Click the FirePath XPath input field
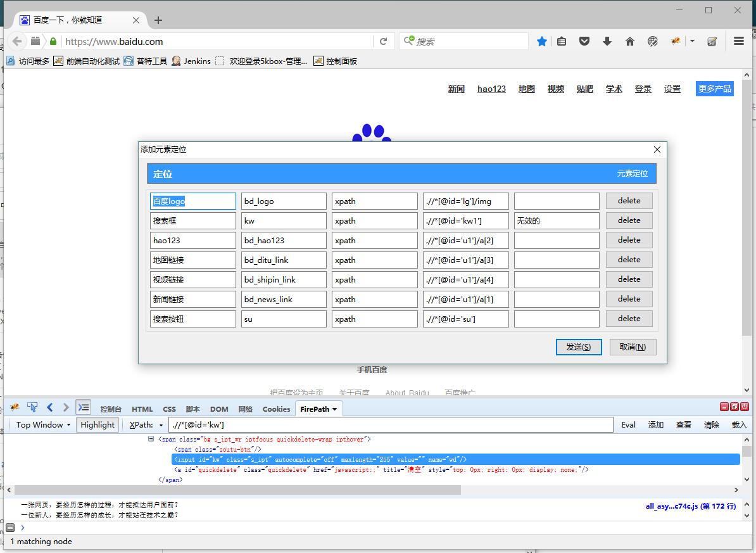Viewport: 756px width, 553px height. pyautogui.click(x=391, y=424)
